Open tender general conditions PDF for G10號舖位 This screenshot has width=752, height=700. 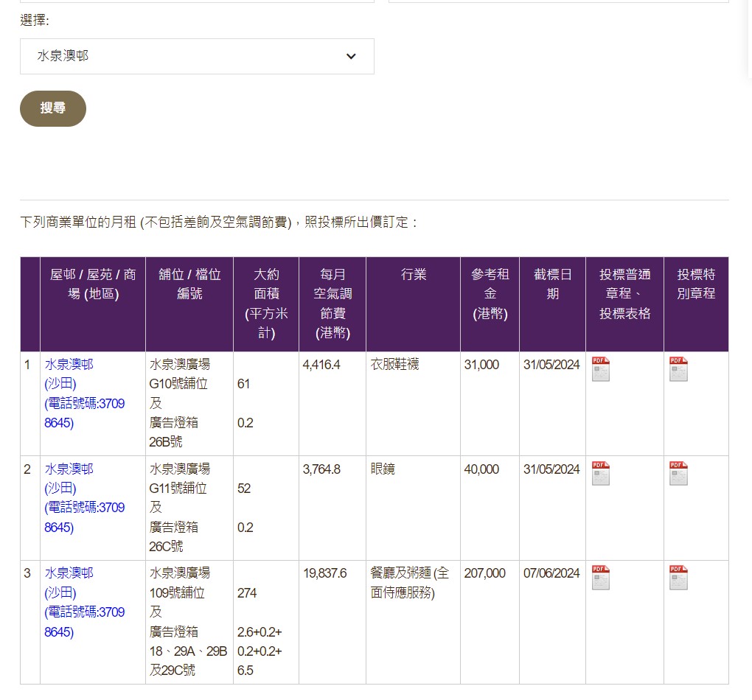coord(600,368)
